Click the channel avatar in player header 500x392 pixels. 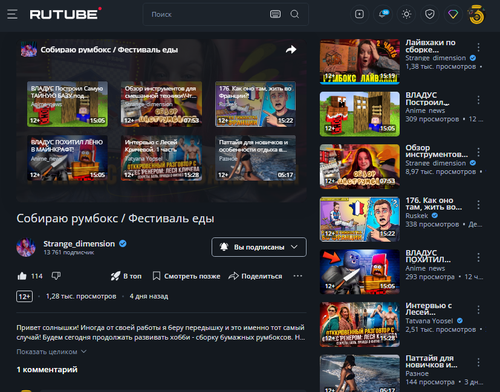pos(29,50)
